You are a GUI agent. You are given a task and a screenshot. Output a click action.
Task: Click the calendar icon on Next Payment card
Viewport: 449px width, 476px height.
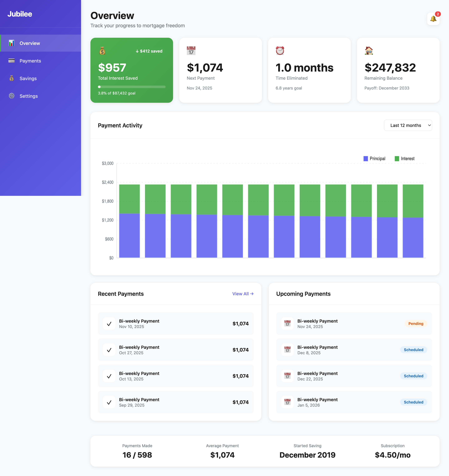(x=191, y=51)
